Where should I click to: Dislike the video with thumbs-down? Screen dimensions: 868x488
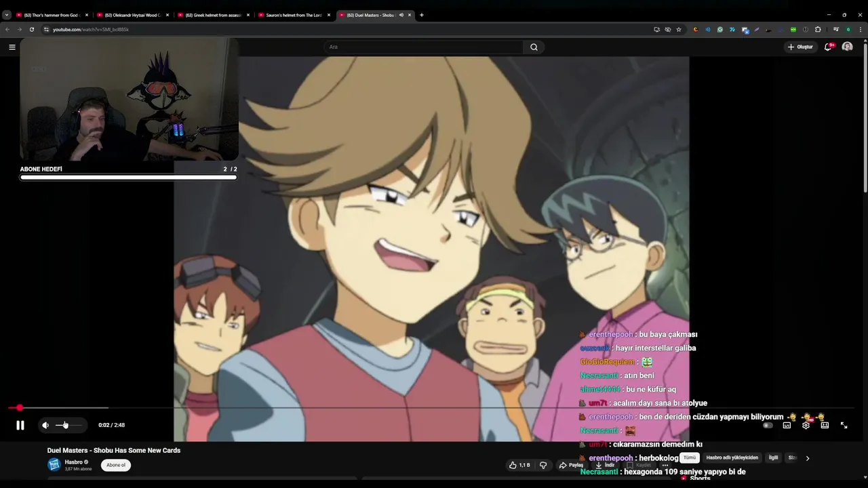[x=542, y=465]
